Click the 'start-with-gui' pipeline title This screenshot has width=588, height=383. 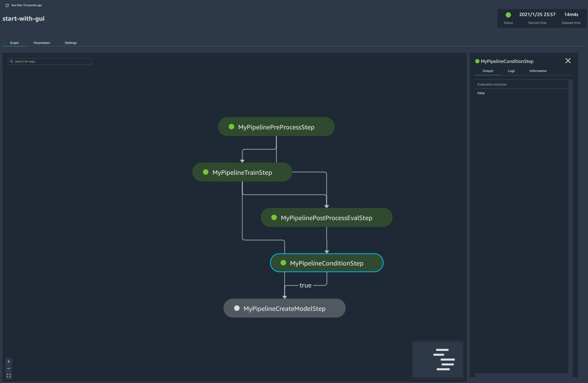pyautogui.click(x=23, y=19)
